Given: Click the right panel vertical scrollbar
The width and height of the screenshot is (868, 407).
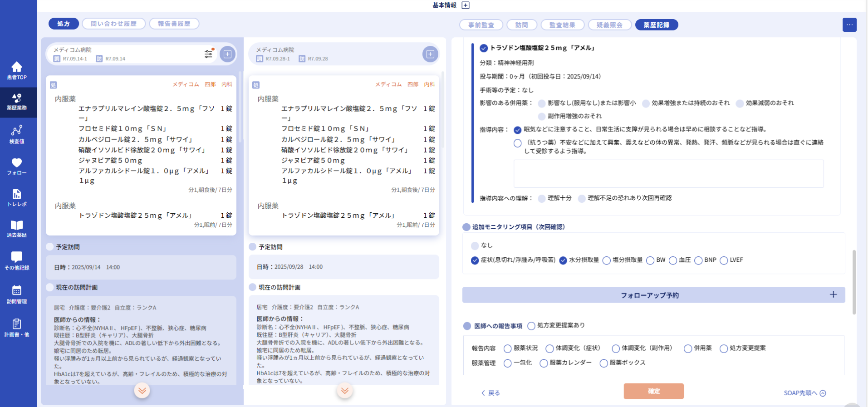Looking at the screenshot, I should [x=853, y=281].
